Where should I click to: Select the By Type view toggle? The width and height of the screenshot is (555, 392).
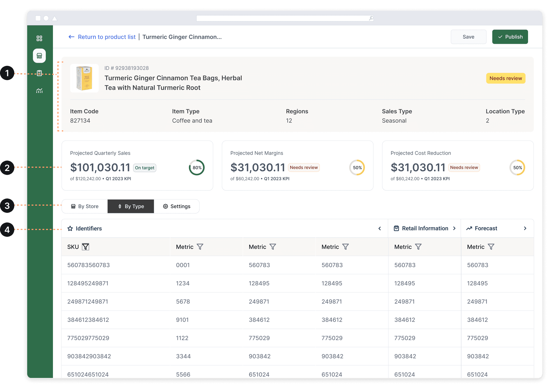click(131, 206)
